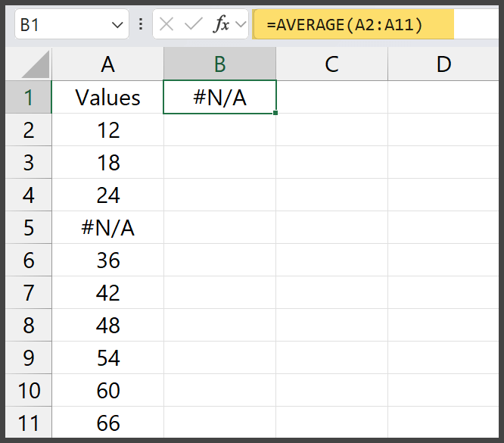Viewport: 504px width, 443px height.
Task: Click the cell with value 36
Action: (107, 260)
